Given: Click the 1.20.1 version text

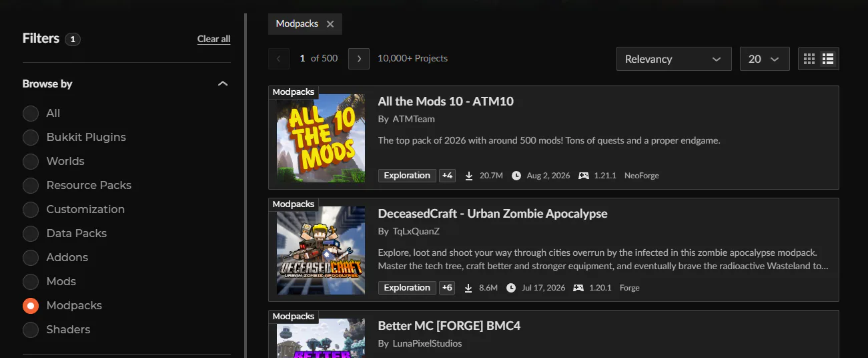Looking at the screenshot, I should (x=600, y=288).
